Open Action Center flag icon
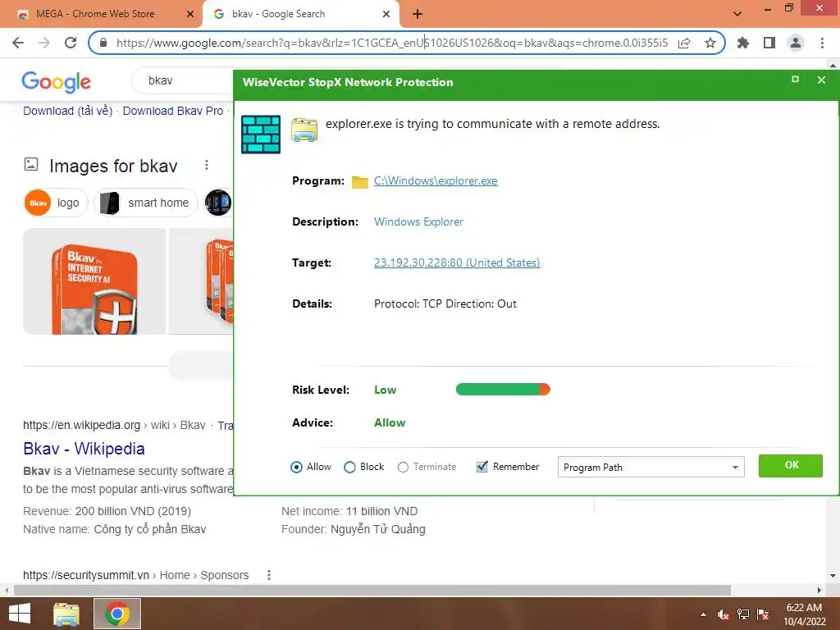Viewport: 840px width, 630px height. point(763,615)
